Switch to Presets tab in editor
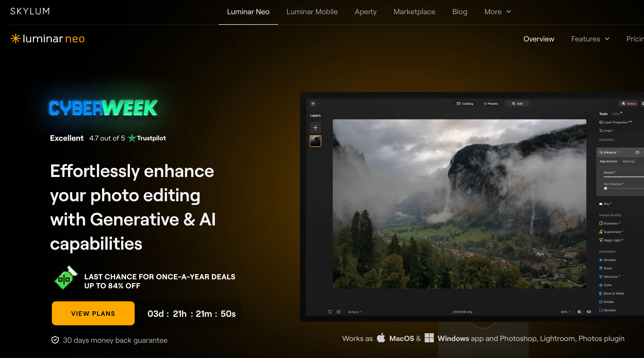The image size is (644, 358). (x=491, y=104)
